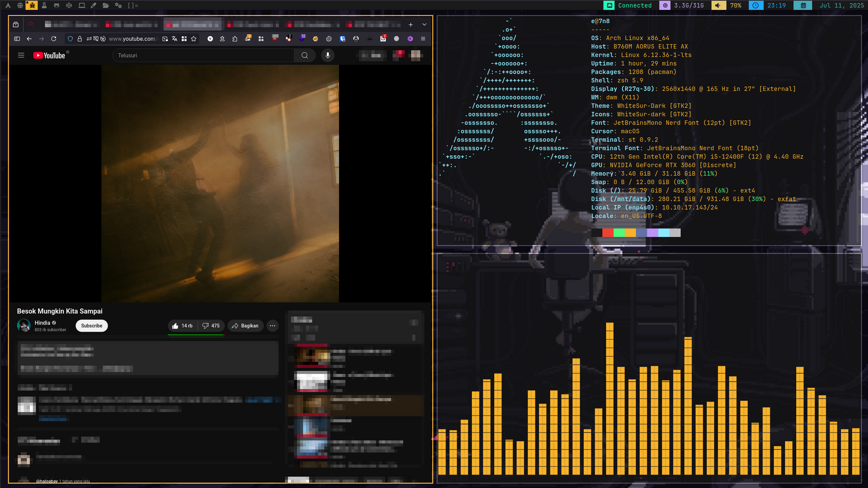Viewport: 868px width, 488px height.
Task: Open the video more actions ellipsis
Action: point(272,326)
